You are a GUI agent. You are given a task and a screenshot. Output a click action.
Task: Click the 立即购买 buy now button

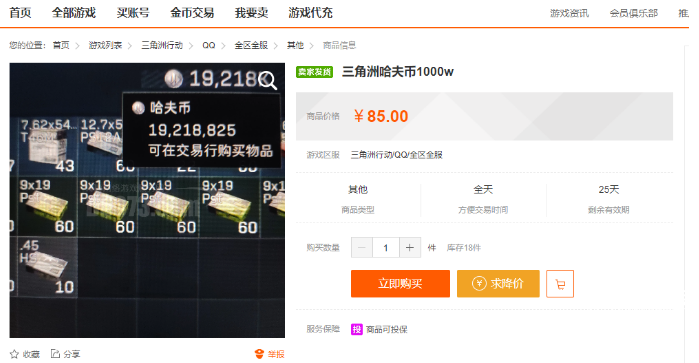pos(400,284)
